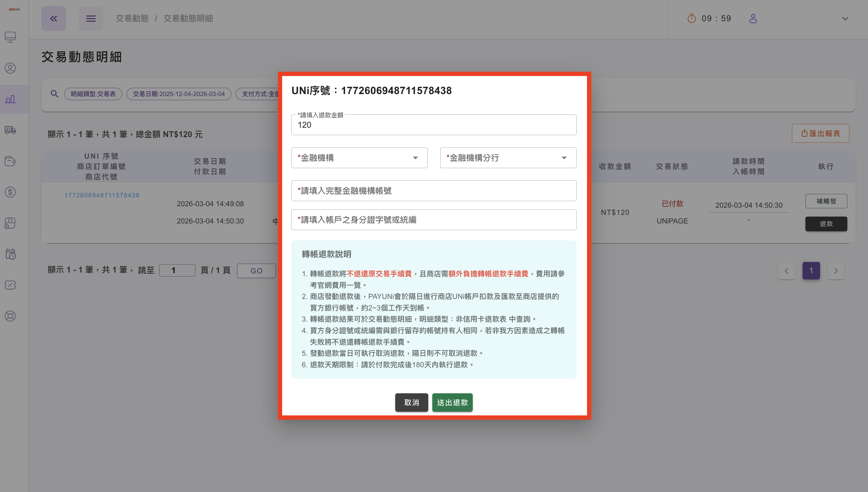Open the wallet section in sidebar
The height and width of the screenshot is (492, 868).
point(10,162)
